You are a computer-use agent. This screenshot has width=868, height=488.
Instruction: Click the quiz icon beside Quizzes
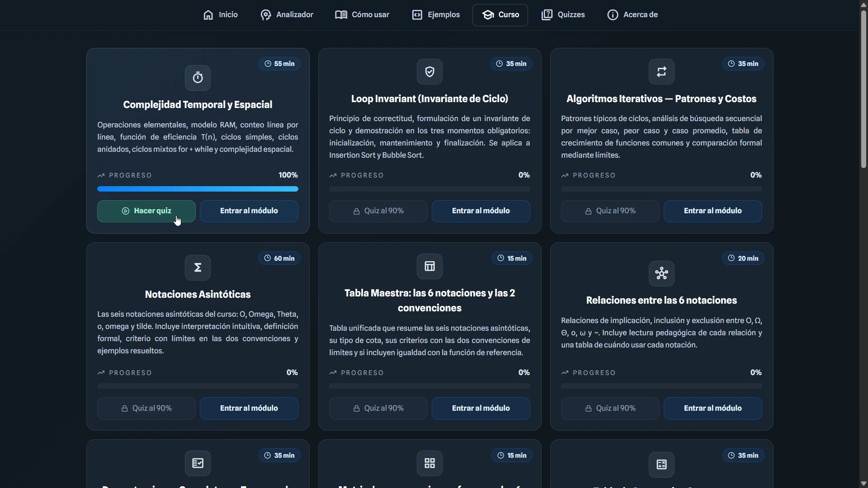547,15
